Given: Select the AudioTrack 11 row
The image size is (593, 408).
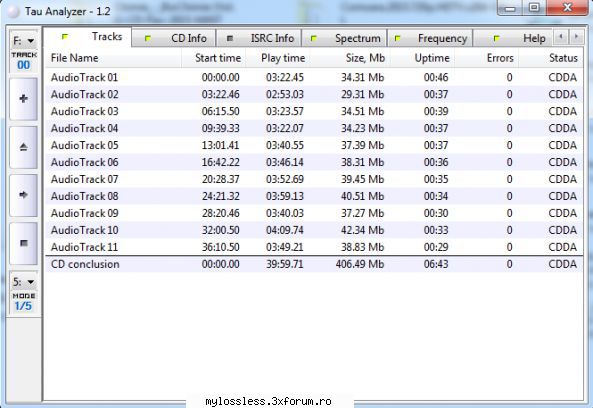Looking at the screenshot, I should tap(314, 247).
